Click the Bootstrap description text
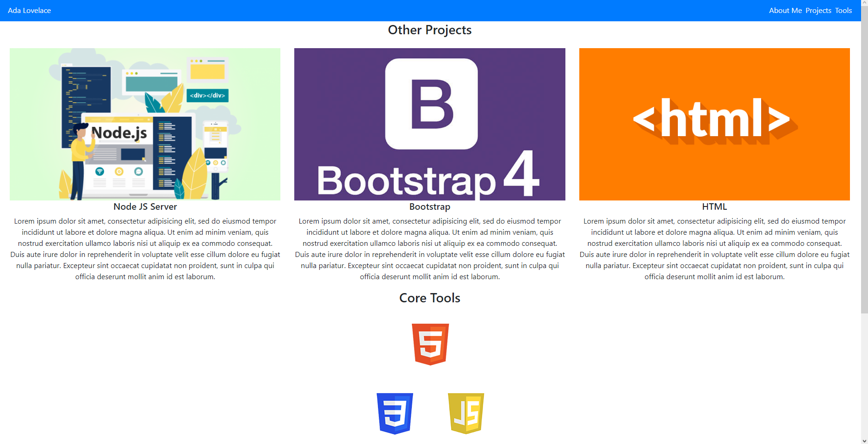The image size is (868, 444). [x=429, y=249]
